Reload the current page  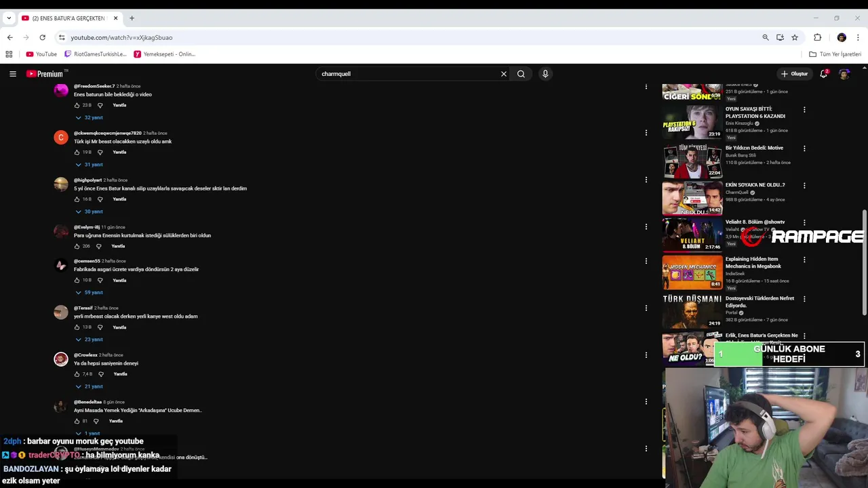(42, 37)
